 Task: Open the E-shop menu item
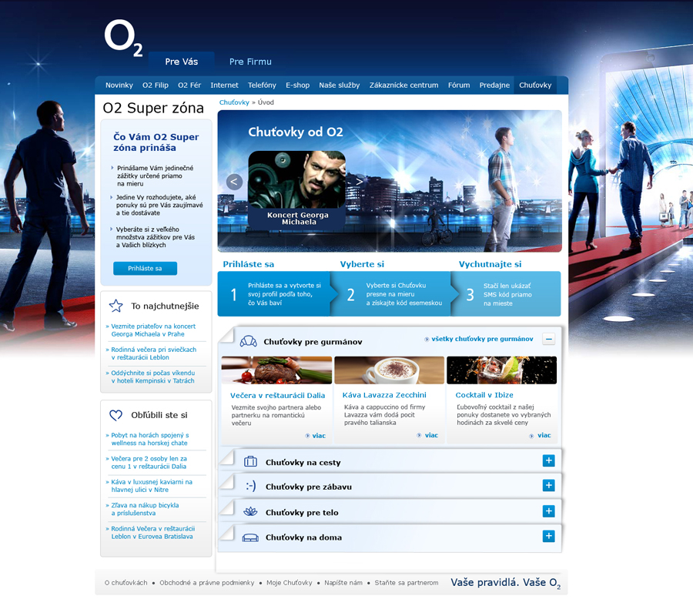click(297, 85)
